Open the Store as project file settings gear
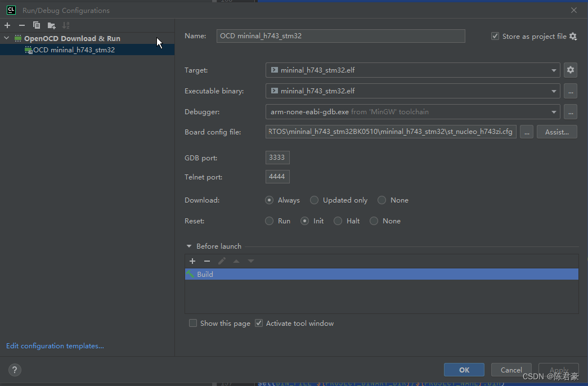 click(x=573, y=37)
